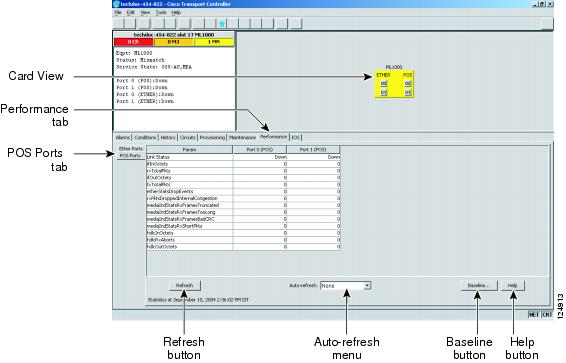
Task: Switch to the Circuits tab
Action: coord(188,138)
